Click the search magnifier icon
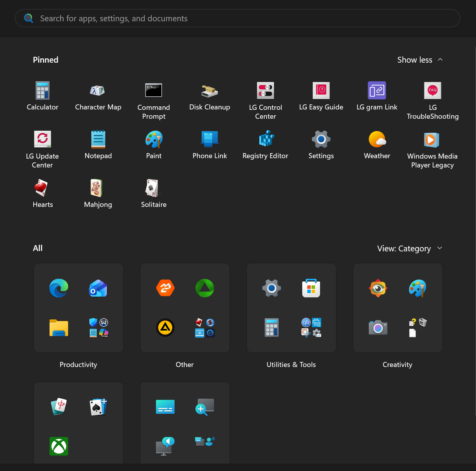The width and height of the screenshot is (476, 471). point(29,18)
